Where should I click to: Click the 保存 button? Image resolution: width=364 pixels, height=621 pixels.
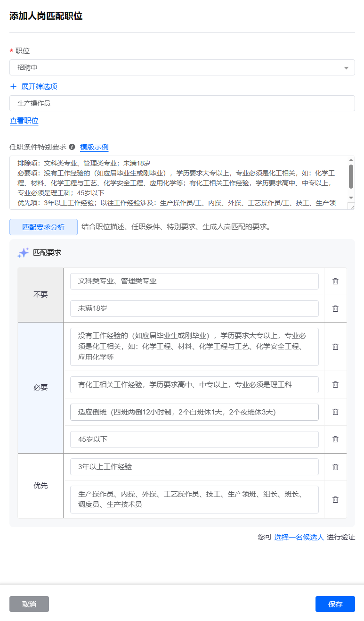pyautogui.click(x=335, y=604)
